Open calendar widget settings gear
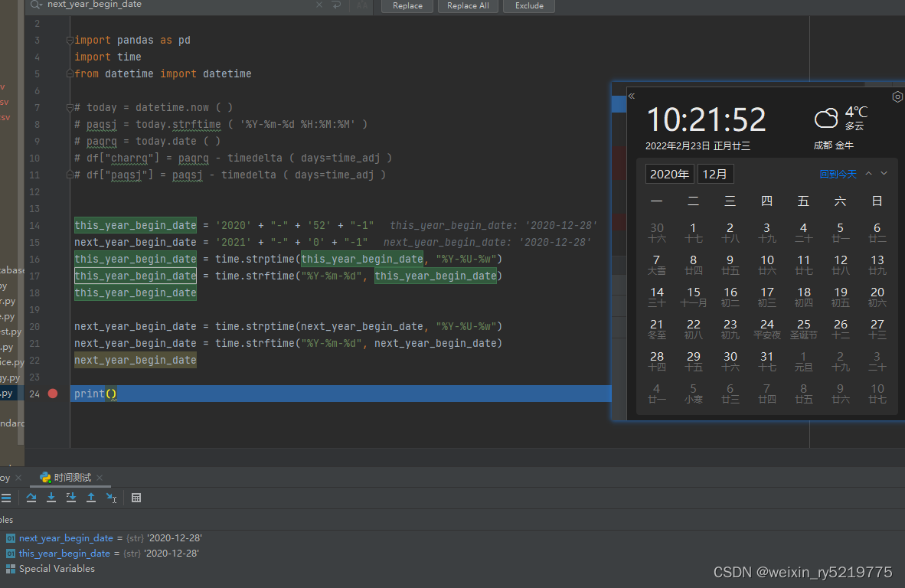The image size is (905, 588). (897, 97)
